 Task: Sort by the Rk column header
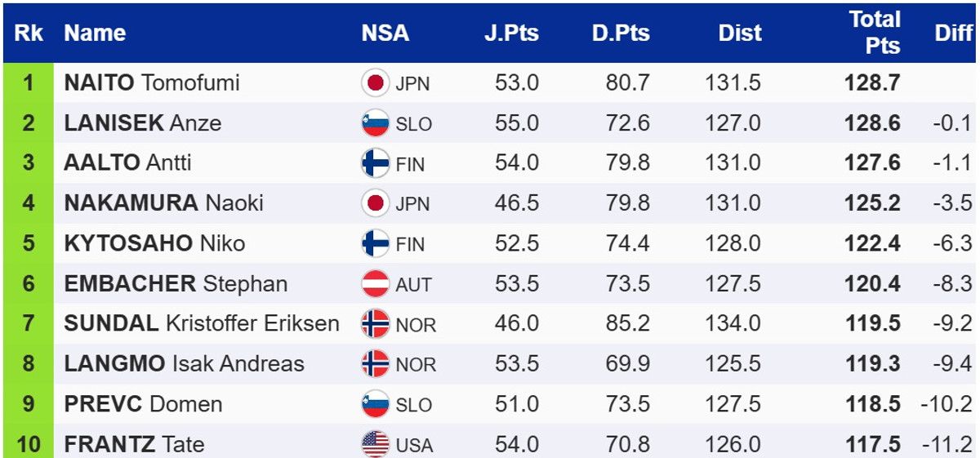point(29,33)
